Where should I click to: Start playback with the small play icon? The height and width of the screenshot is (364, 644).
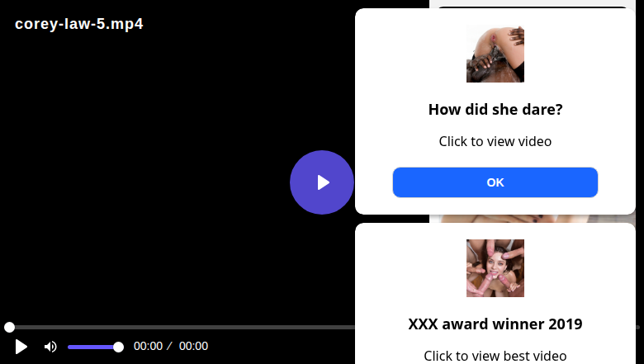[21, 347]
